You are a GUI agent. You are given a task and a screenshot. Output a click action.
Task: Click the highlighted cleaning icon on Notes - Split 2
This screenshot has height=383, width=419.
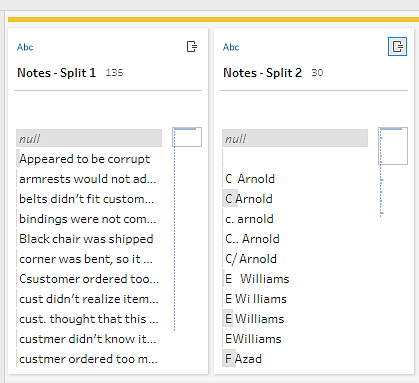(397, 47)
